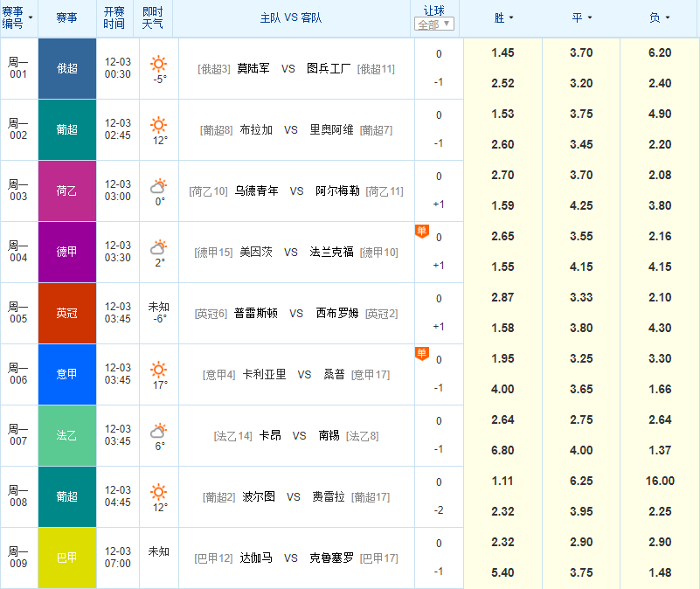Open team 南锡 link
The image size is (700, 589).
click(329, 435)
